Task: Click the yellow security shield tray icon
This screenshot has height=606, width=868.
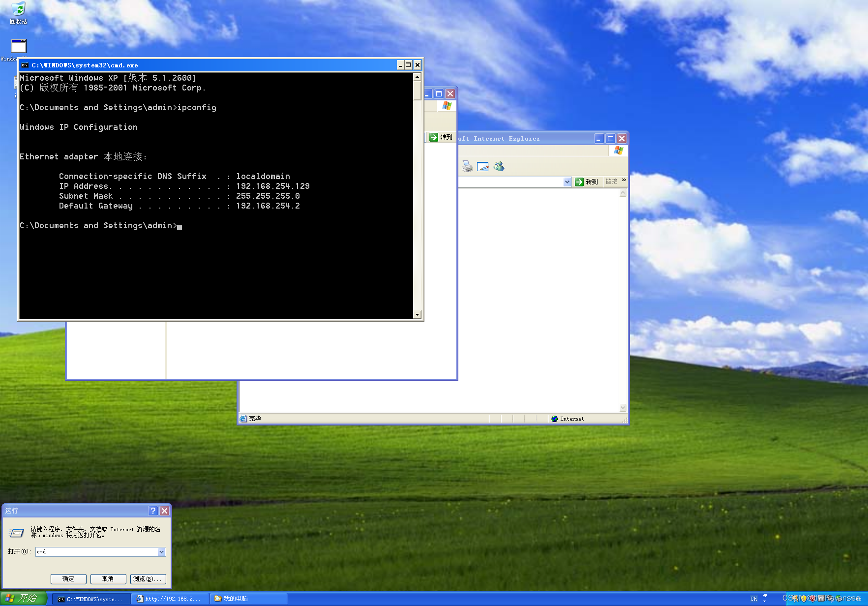Action: 804,599
